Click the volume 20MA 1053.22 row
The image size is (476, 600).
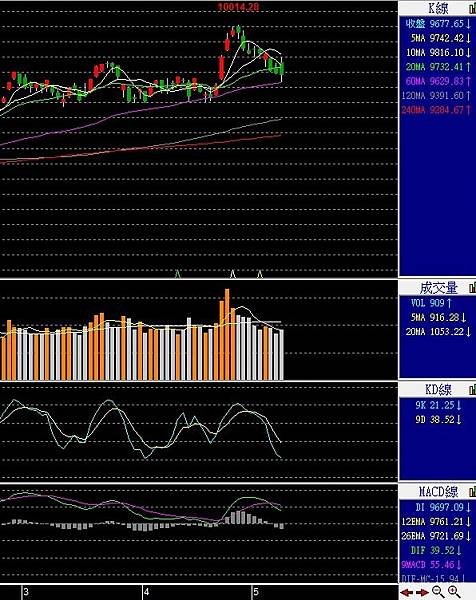[x=439, y=332]
